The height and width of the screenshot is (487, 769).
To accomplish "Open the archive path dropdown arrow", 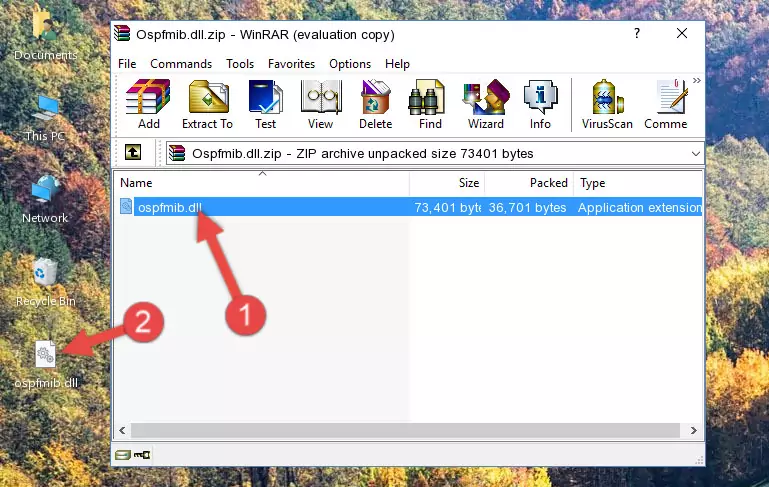I will click(695, 154).
